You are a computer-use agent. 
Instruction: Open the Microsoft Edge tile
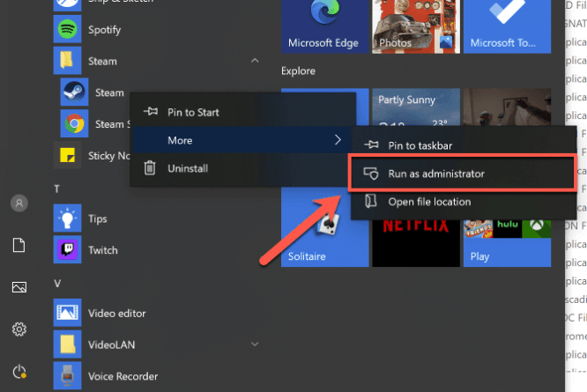(x=325, y=26)
